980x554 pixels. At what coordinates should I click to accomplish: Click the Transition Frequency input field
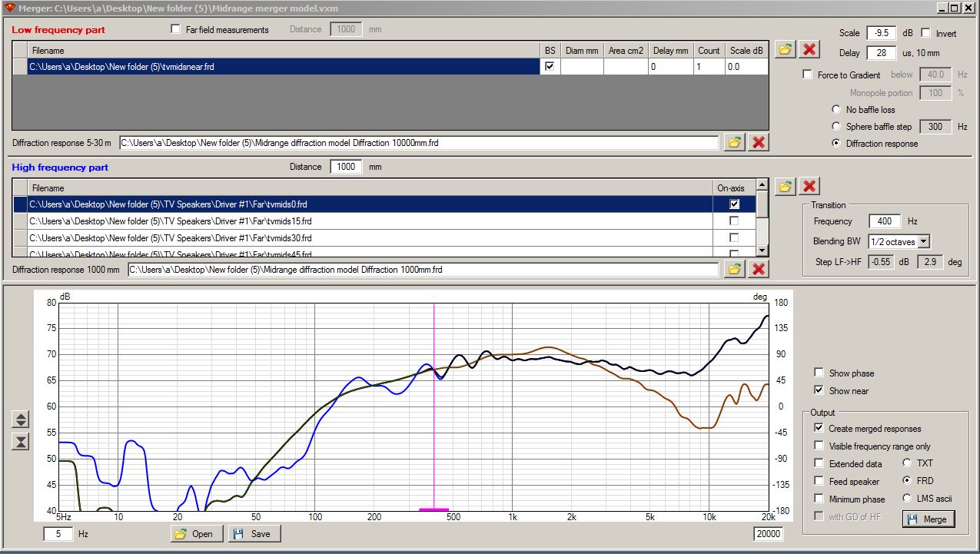click(x=884, y=221)
